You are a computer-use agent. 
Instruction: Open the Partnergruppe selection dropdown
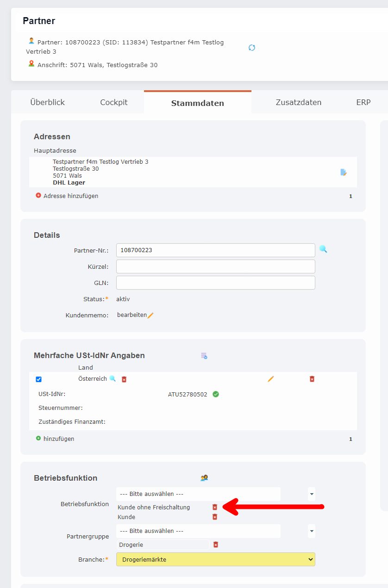(x=311, y=531)
